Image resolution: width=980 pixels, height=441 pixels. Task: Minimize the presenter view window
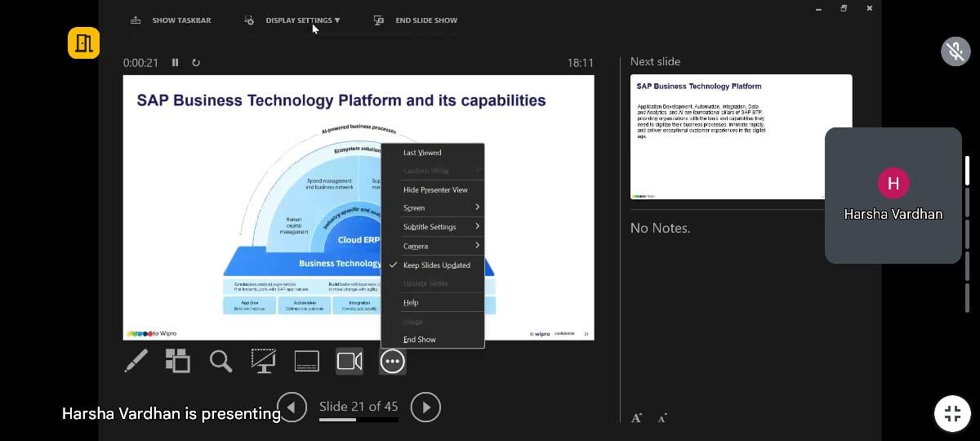point(817,9)
